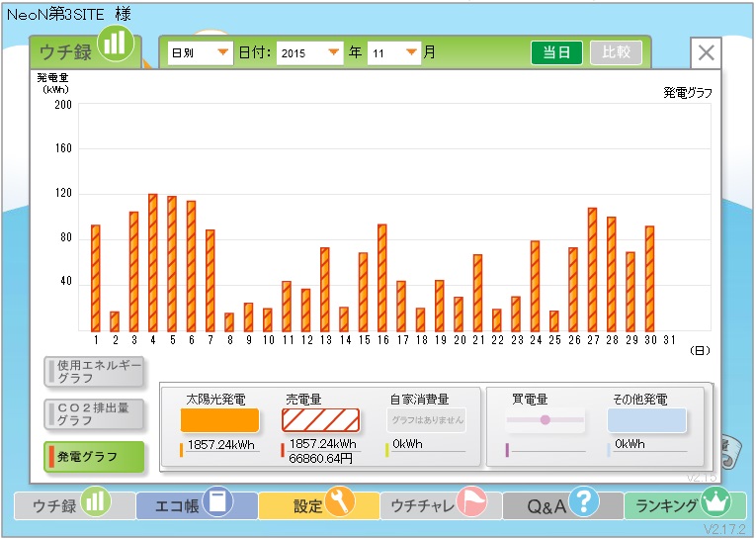756x539 pixels.
Task: Click the 発電量 (kWh) axis label
Action: pyautogui.click(x=53, y=83)
